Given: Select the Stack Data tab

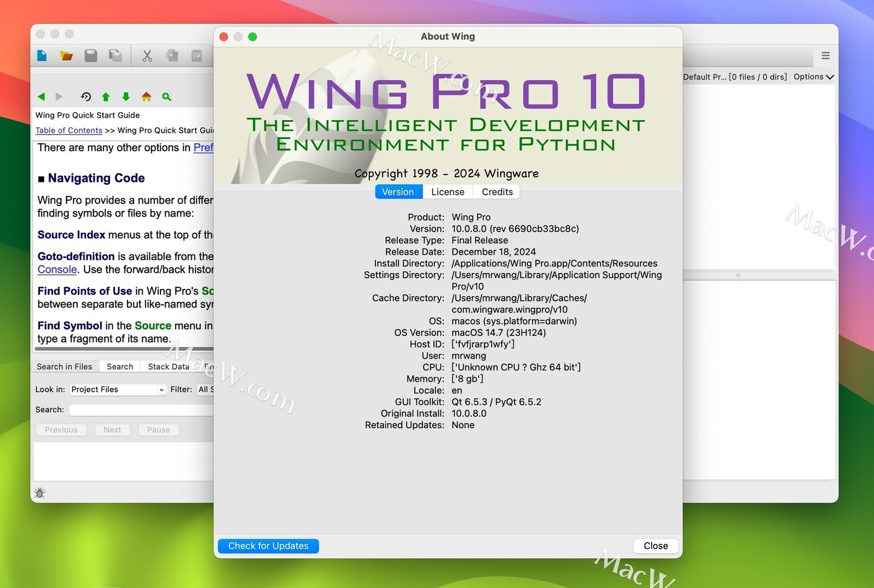Looking at the screenshot, I should point(168,367).
